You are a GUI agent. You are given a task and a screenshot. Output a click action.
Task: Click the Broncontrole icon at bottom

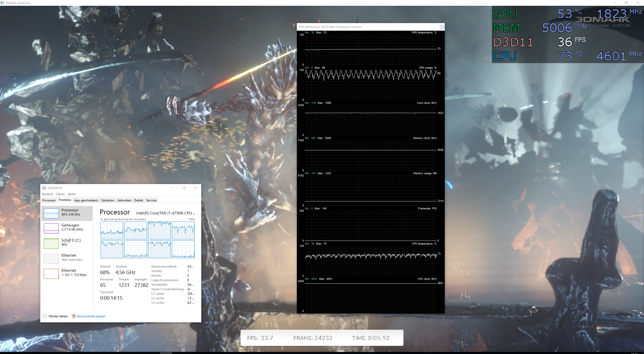click(x=74, y=316)
